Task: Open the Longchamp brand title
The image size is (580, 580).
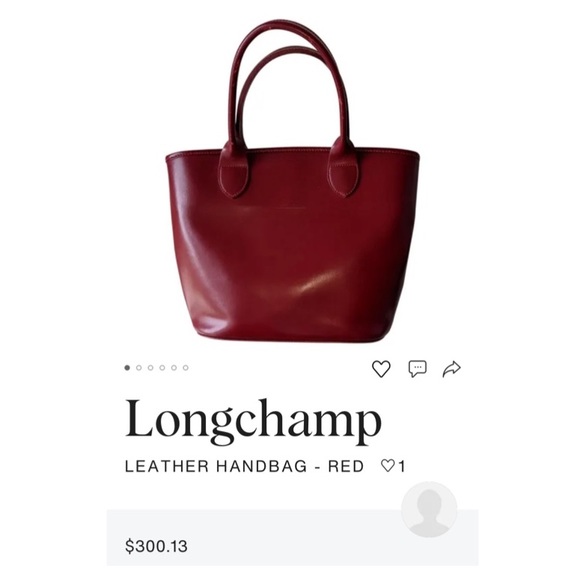Action: (x=253, y=422)
